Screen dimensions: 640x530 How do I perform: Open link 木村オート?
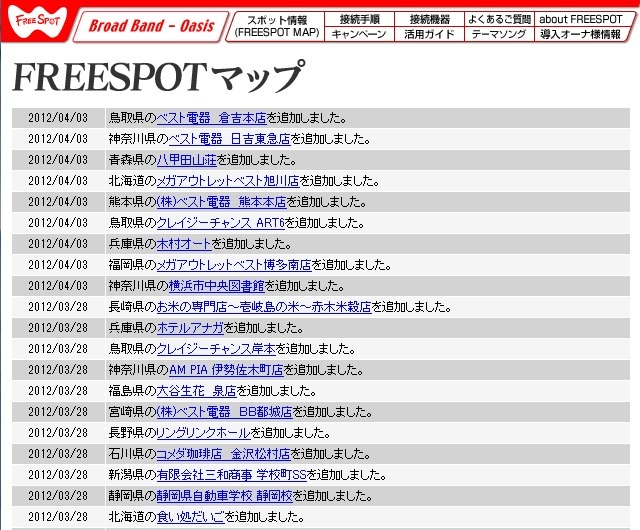(x=184, y=244)
